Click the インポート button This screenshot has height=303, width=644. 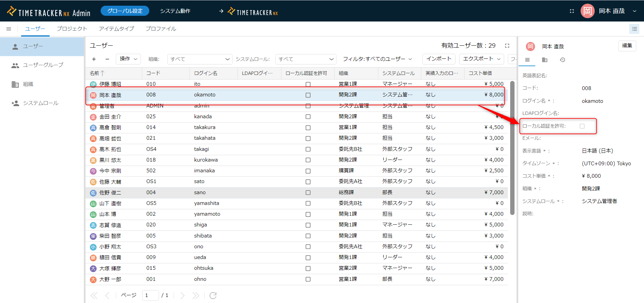coord(438,59)
